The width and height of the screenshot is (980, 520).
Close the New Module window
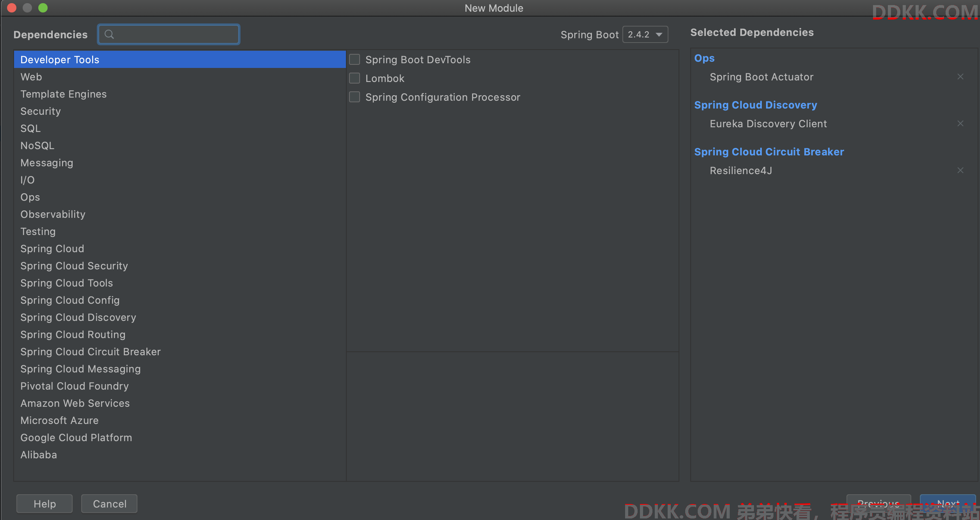click(x=12, y=8)
